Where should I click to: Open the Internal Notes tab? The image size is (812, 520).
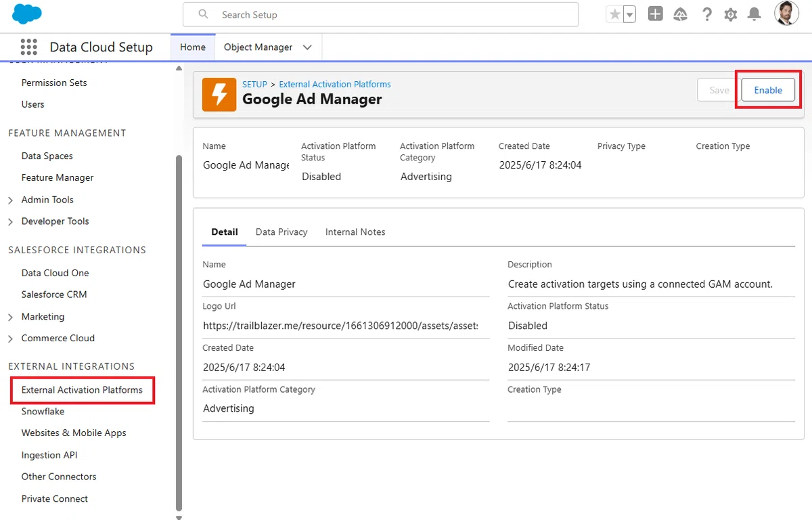(355, 232)
